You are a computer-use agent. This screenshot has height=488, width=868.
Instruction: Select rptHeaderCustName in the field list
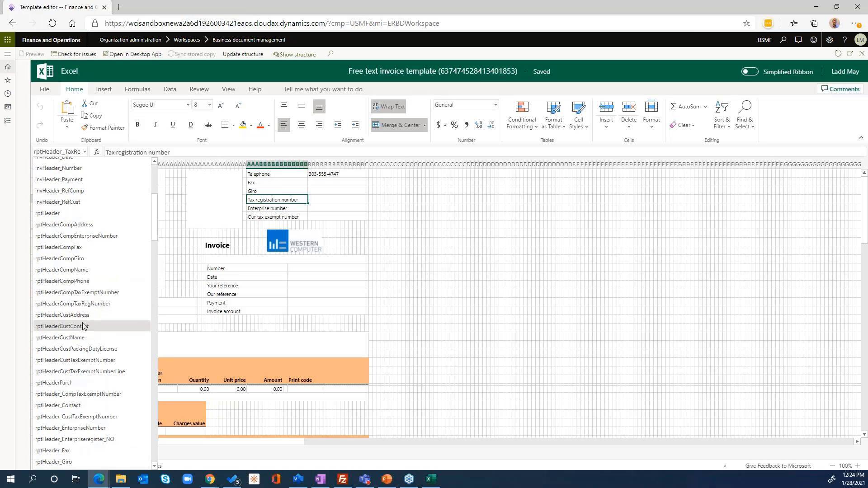(x=60, y=337)
